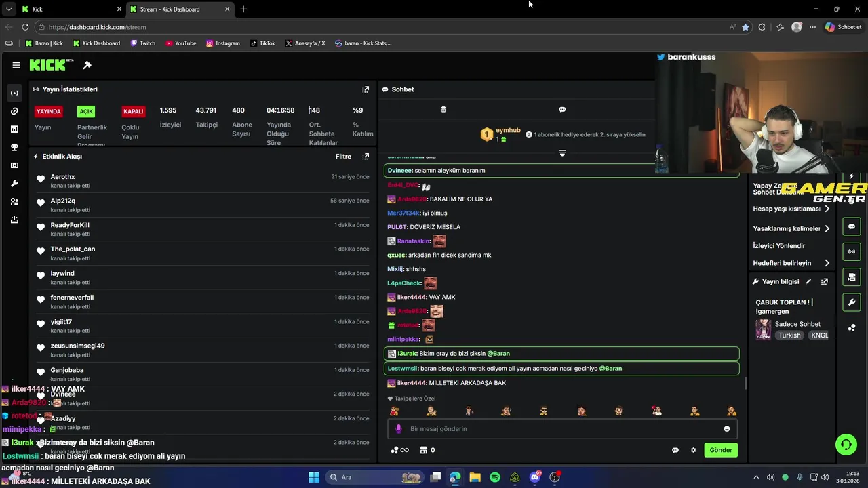The width and height of the screenshot is (868, 488).
Task: Click the purple microphone icon in message box
Action: click(x=399, y=429)
